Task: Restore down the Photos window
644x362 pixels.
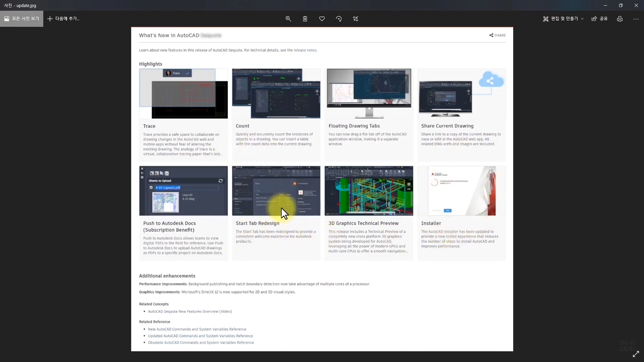Action: click(621, 6)
